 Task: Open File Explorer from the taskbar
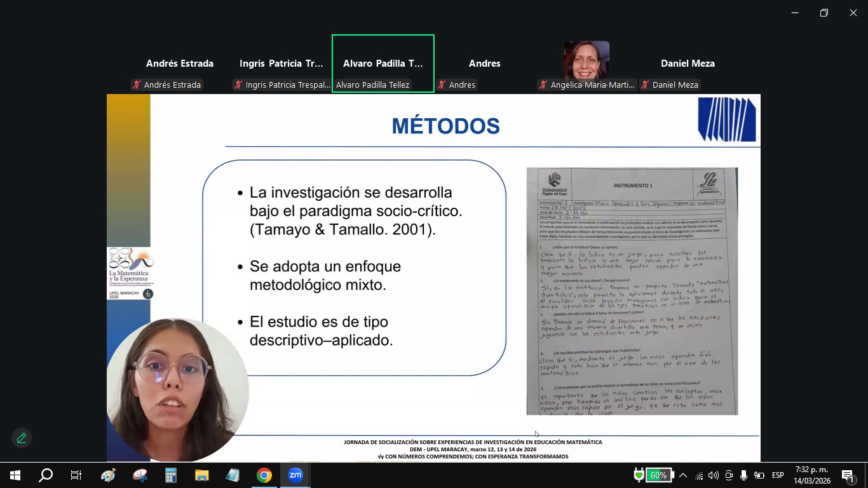tap(201, 475)
